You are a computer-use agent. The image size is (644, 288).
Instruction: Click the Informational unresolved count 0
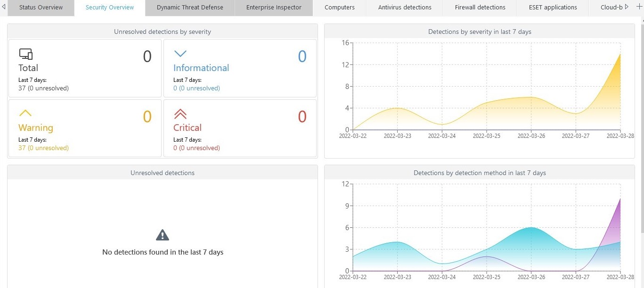[302, 56]
